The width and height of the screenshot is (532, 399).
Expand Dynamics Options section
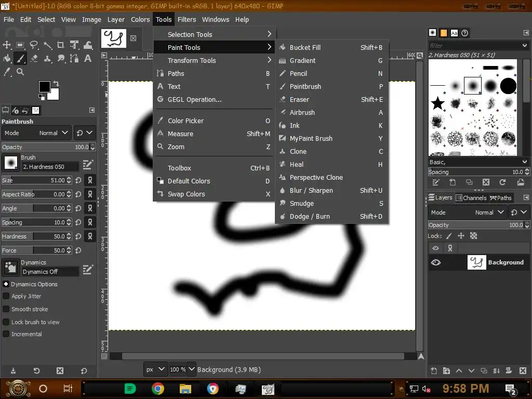coord(6,284)
